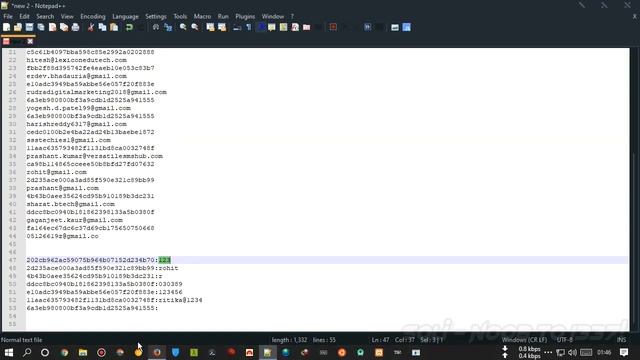Image resolution: width=640 pixels, height=360 pixels.
Task: Toggle the indent guide toolbar button
Action: [x=260, y=27]
